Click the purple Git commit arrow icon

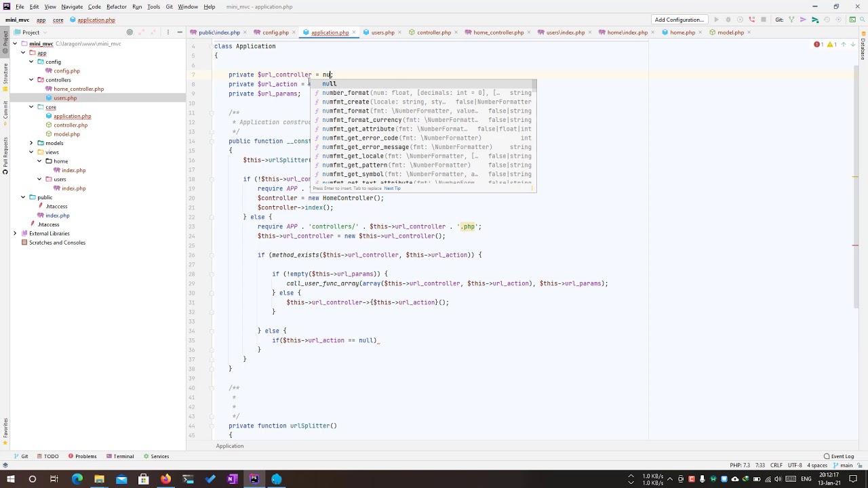coord(803,20)
